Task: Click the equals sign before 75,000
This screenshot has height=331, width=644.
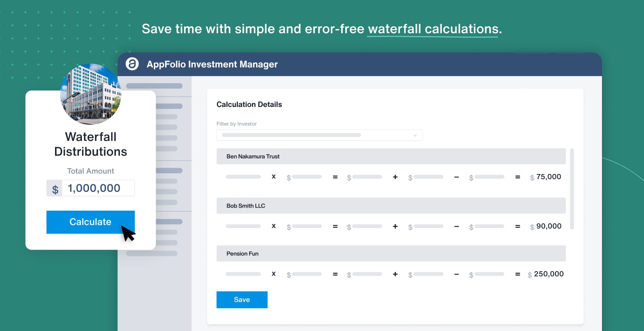Action: click(517, 177)
